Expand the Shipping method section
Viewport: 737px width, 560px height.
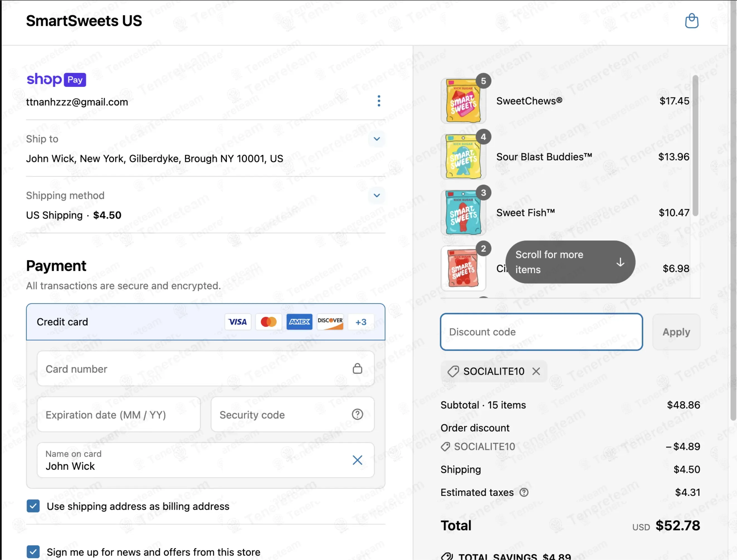[377, 195]
